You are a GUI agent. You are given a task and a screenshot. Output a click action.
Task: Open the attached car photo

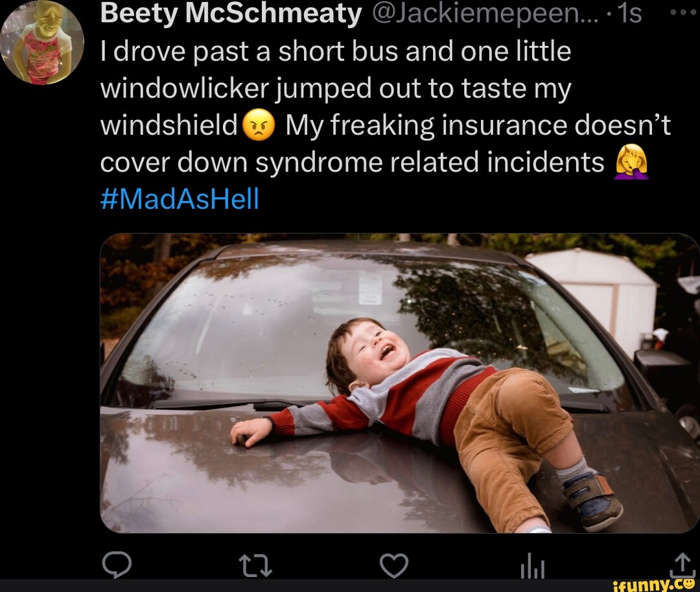(x=400, y=383)
